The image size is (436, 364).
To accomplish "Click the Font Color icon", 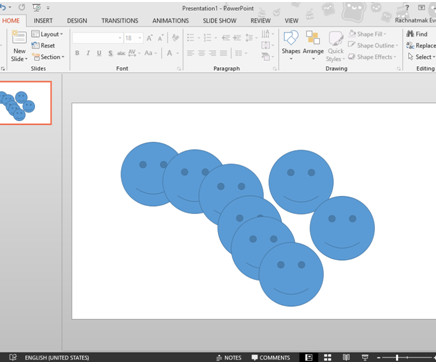I will (169, 53).
